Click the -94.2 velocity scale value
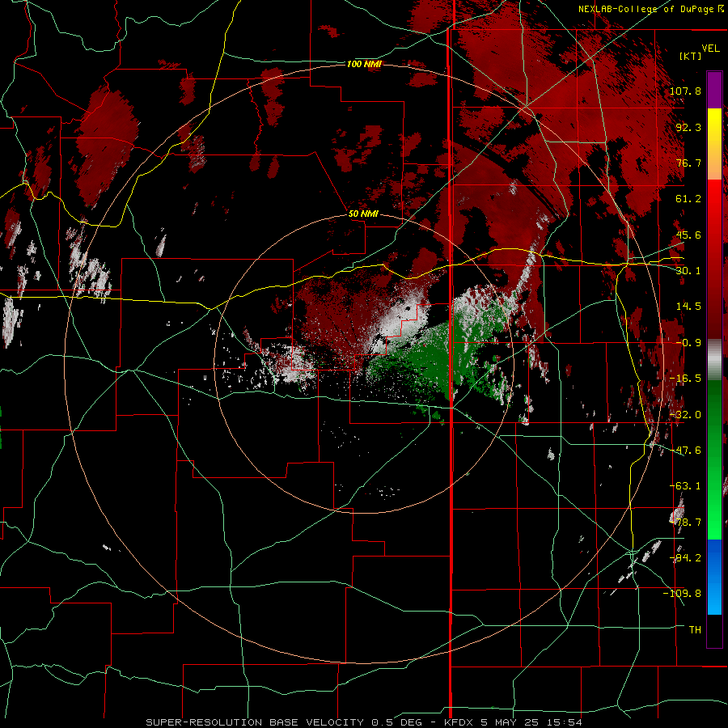728x728 pixels. (x=685, y=558)
